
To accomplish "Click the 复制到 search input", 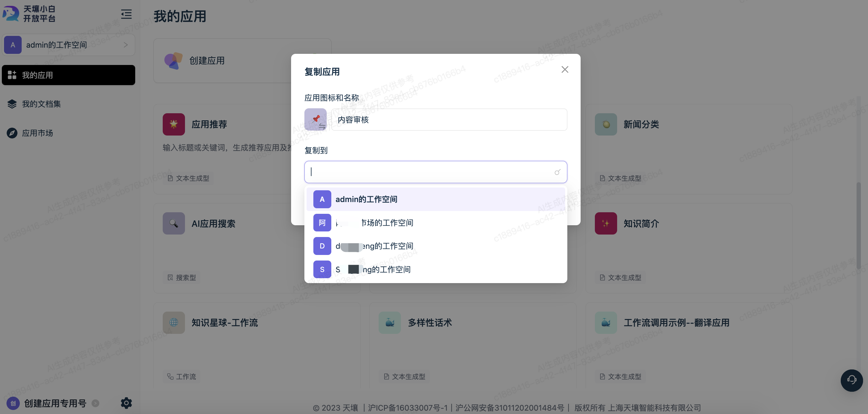I will 436,172.
